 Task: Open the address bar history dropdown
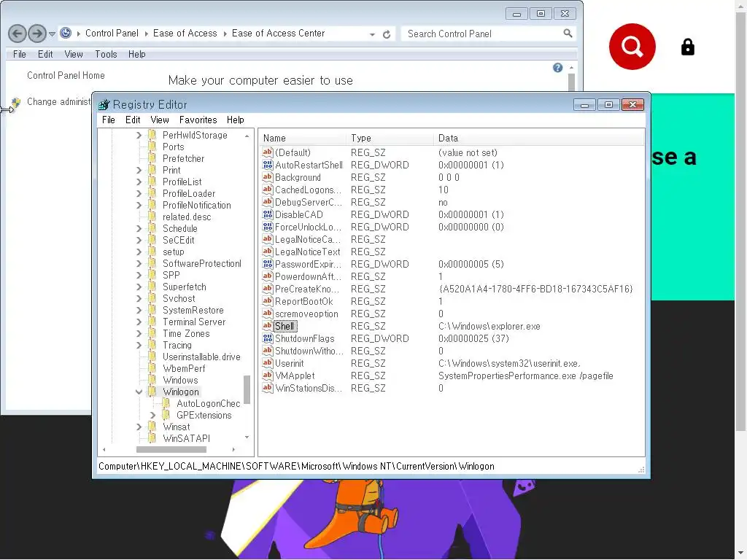[x=372, y=34]
